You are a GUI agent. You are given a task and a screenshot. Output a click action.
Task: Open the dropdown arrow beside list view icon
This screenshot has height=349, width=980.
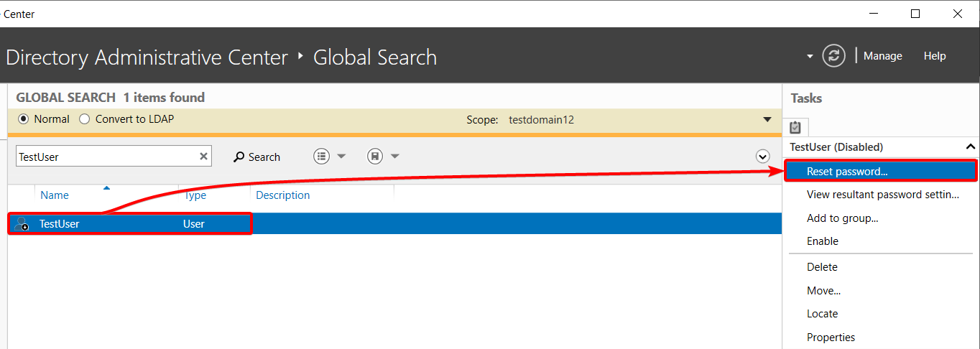coord(341,157)
